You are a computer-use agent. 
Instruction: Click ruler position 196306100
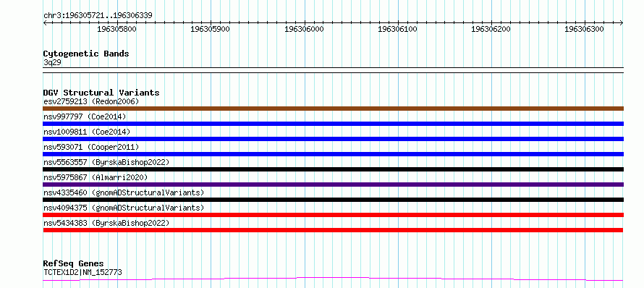click(398, 29)
